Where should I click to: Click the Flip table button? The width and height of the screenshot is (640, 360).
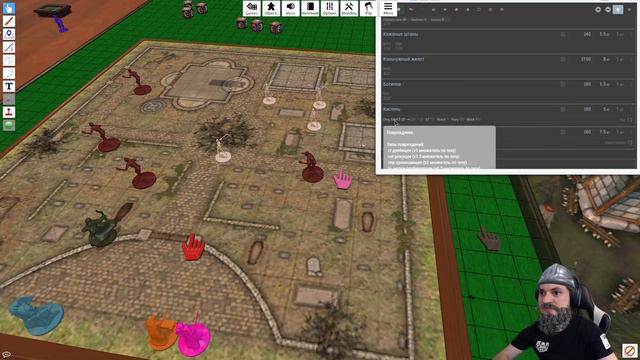(x=369, y=8)
